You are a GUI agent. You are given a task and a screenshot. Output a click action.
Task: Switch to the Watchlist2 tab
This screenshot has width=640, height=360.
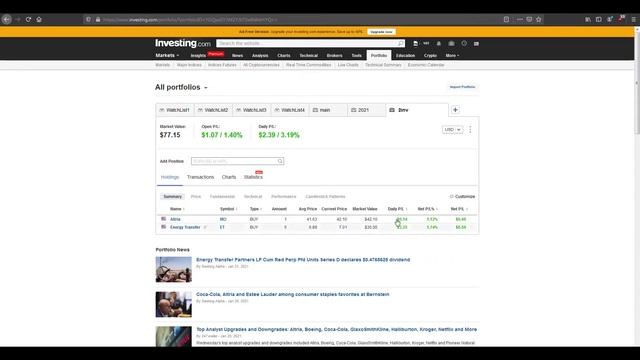(213, 110)
